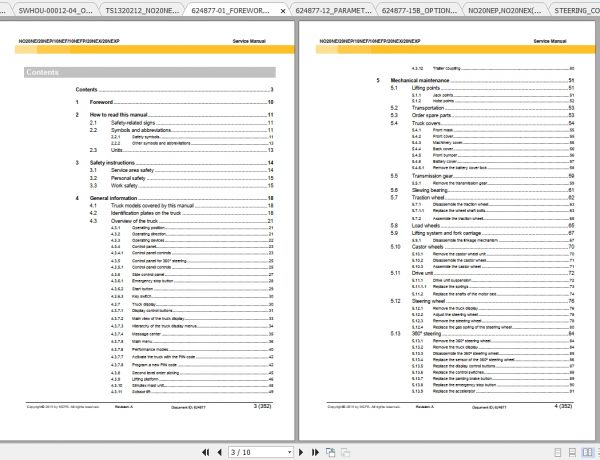Open the NO20NEP,NO20NEX tab

(505, 10)
